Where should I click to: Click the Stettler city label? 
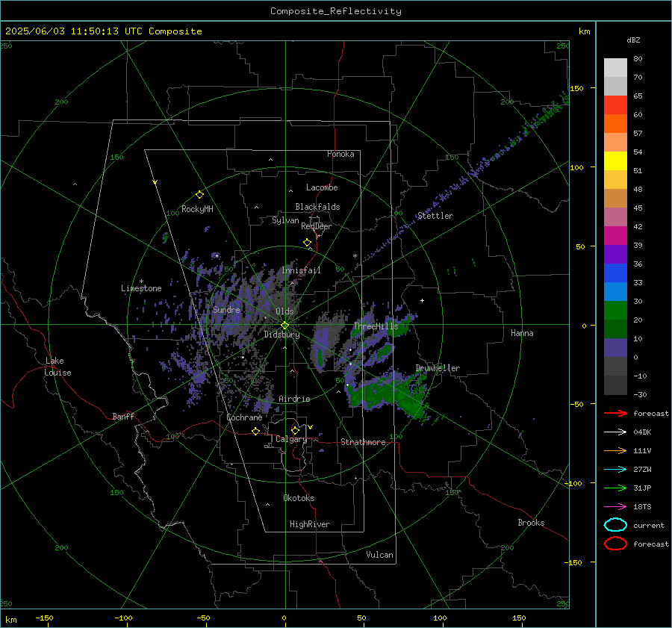435,216
